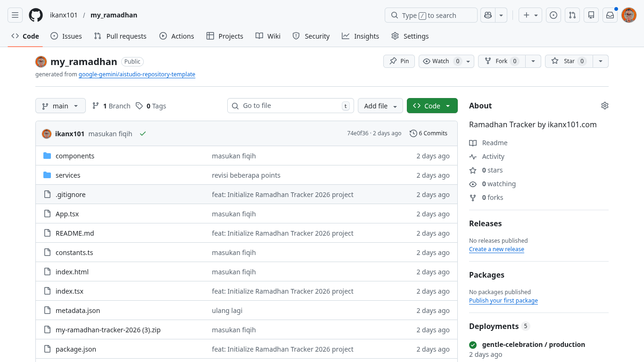The width and height of the screenshot is (644, 362).
Task: Open the Actions tab
Action: (177, 36)
